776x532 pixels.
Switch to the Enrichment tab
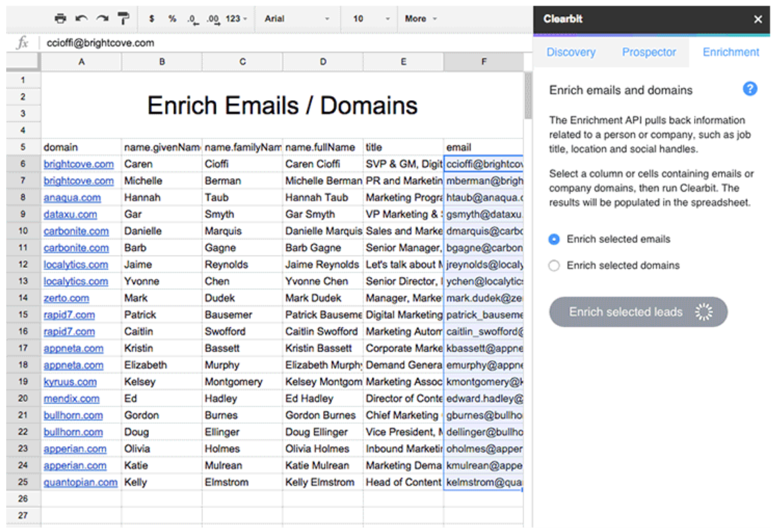pos(730,52)
